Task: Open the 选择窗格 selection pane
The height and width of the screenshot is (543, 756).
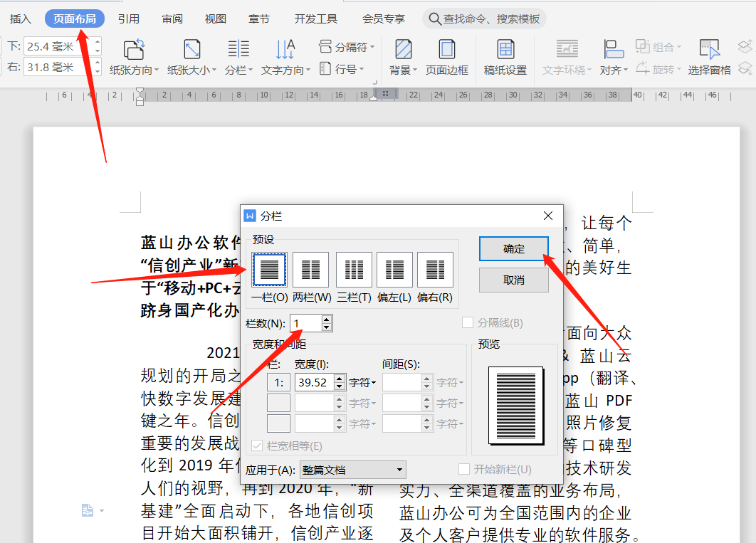Action: click(709, 58)
